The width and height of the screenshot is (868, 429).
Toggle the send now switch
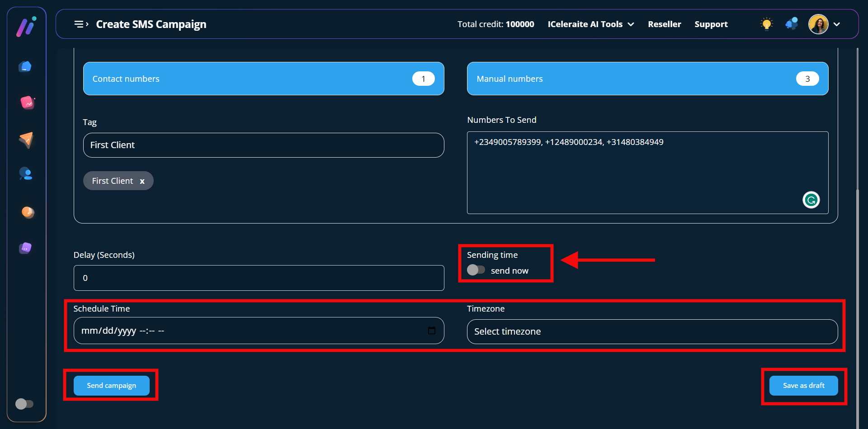click(476, 270)
